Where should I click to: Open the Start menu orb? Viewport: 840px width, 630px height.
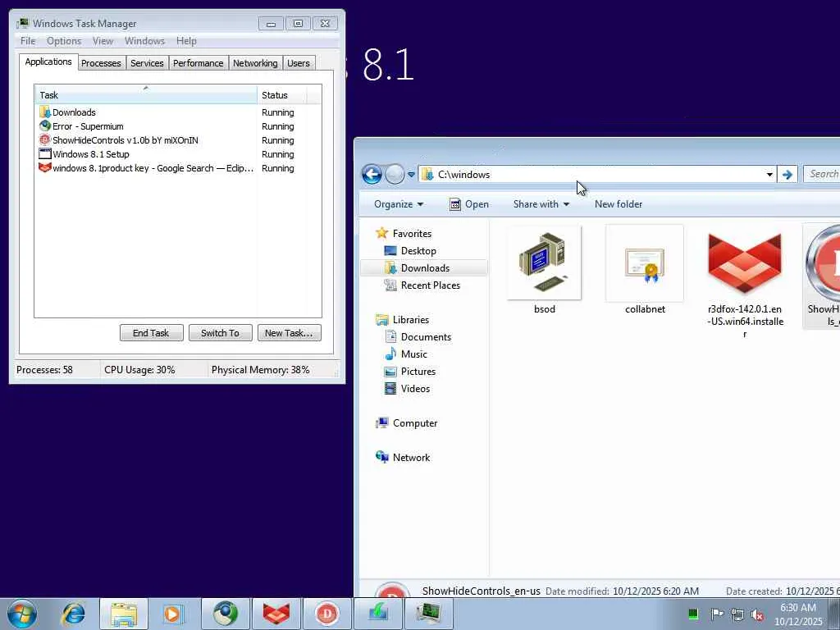(x=22, y=614)
